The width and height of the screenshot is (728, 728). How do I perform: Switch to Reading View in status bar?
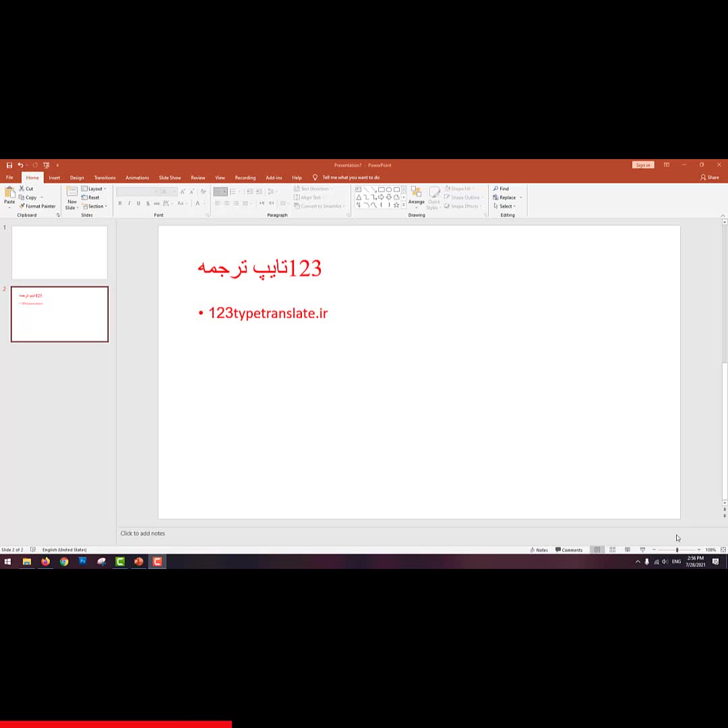628,550
